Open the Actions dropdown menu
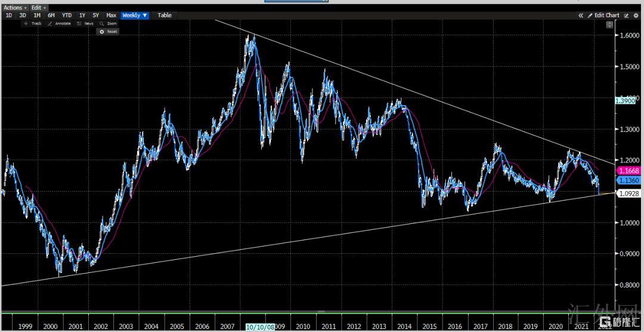This screenshot has height=332, width=644. 14,8
